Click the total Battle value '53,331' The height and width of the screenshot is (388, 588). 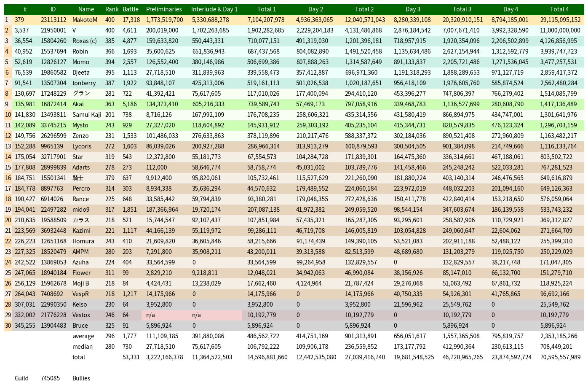pyautogui.click(x=131, y=357)
